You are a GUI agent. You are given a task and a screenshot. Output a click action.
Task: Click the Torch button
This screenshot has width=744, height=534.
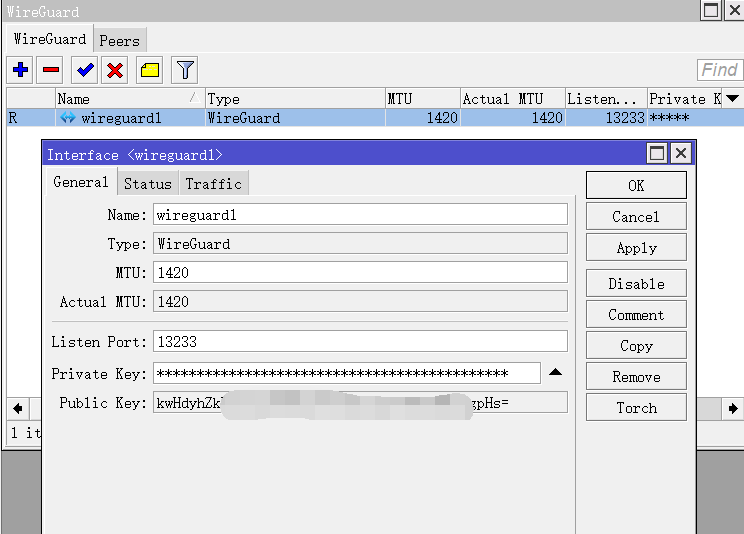point(636,408)
